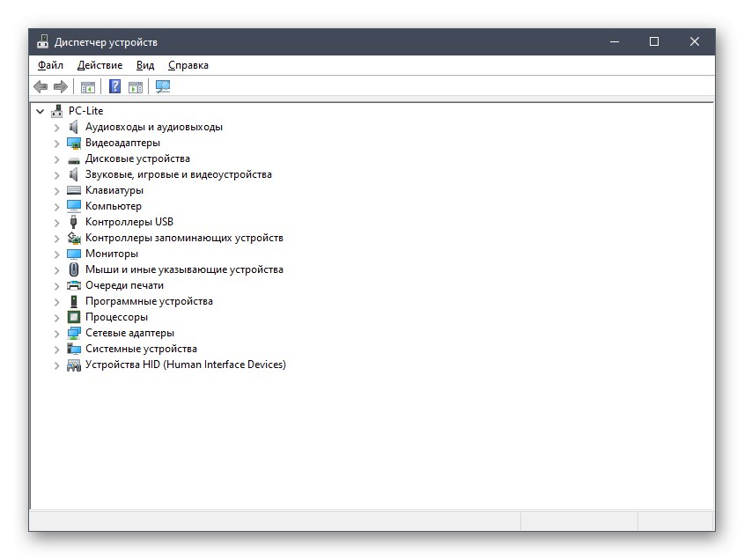744x560 pixels.
Task: Click the Forward arrow toolbar icon
Action: [x=61, y=87]
